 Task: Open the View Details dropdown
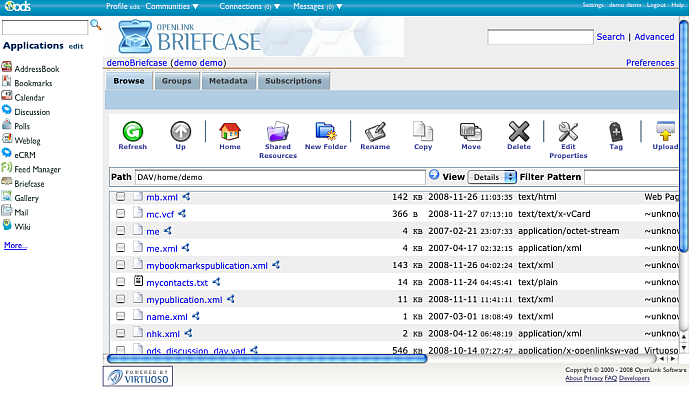point(492,177)
